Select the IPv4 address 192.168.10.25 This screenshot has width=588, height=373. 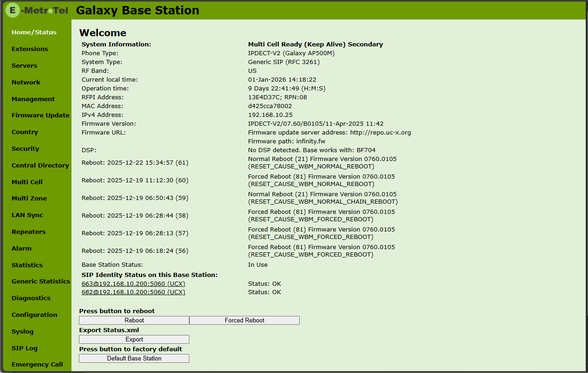point(271,115)
